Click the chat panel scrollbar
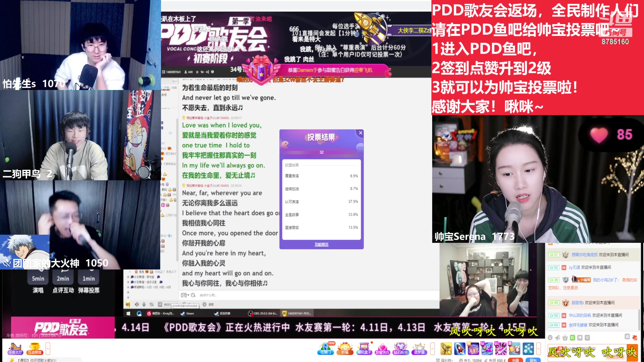644x362 pixels. 639,320
